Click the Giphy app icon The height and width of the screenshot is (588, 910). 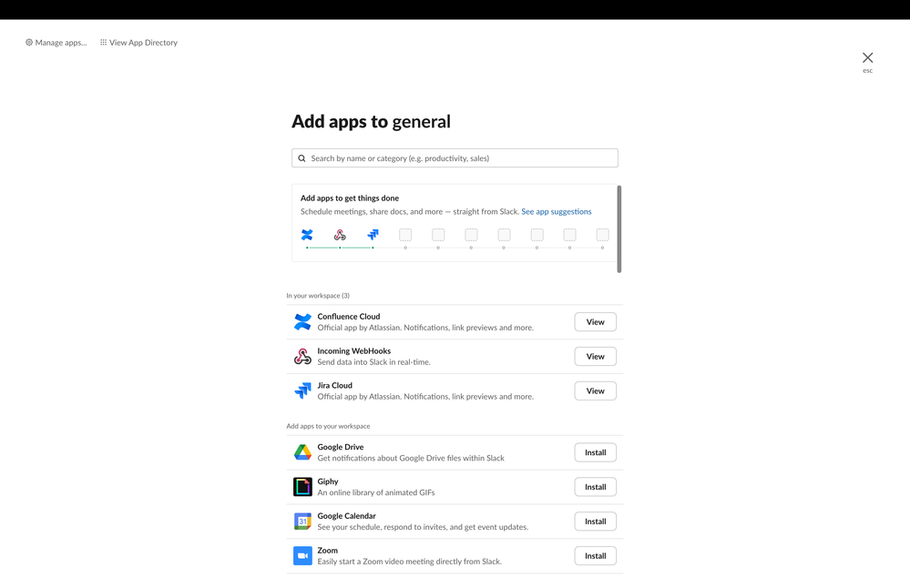pos(302,486)
